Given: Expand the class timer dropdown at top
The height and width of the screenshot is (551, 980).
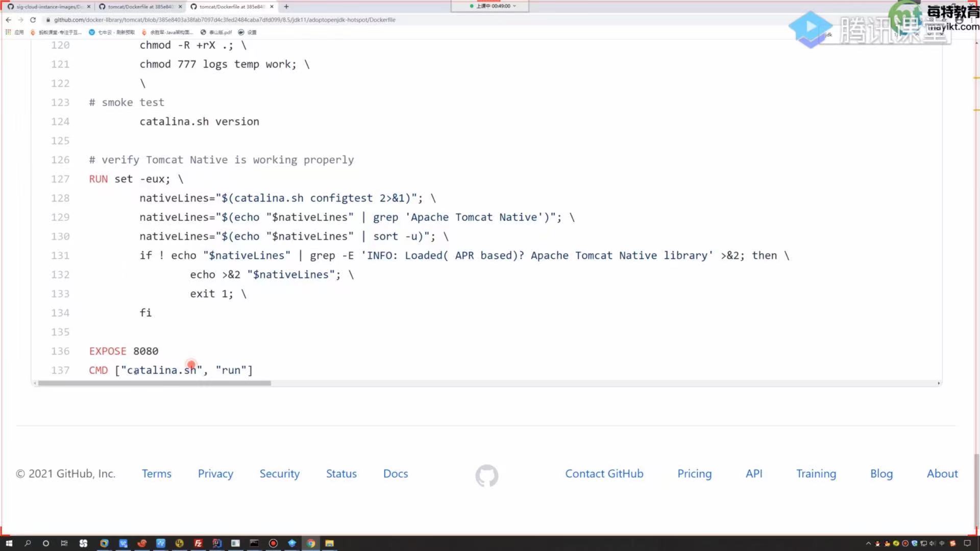Looking at the screenshot, I should (x=514, y=6).
